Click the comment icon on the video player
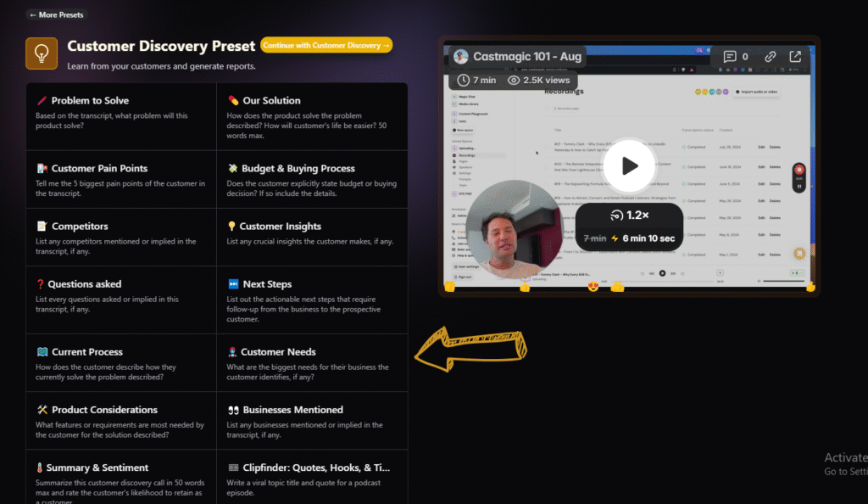 [x=730, y=56]
